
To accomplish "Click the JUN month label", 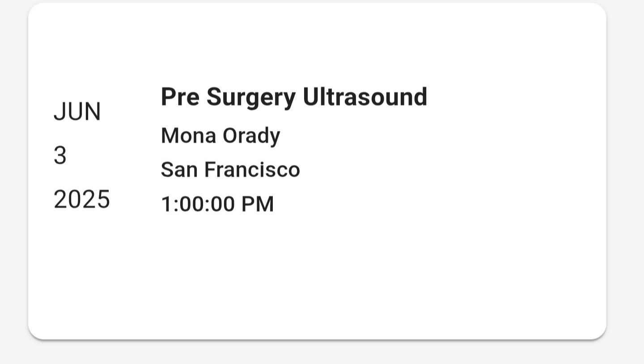I will tap(77, 111).
